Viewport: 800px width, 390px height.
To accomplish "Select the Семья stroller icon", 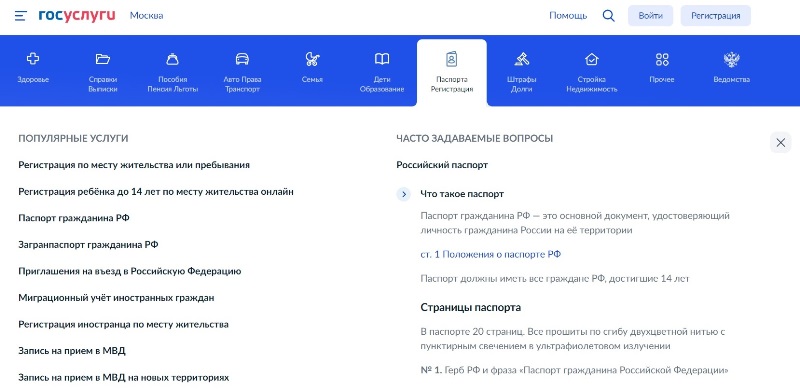I will click(x=312, y=59).
